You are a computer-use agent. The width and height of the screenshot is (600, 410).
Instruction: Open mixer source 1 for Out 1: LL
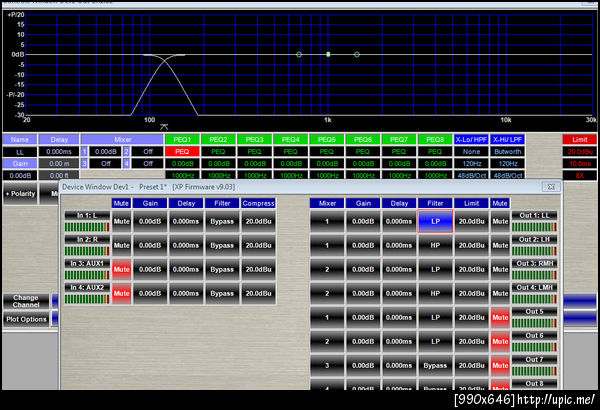point(327,221)
